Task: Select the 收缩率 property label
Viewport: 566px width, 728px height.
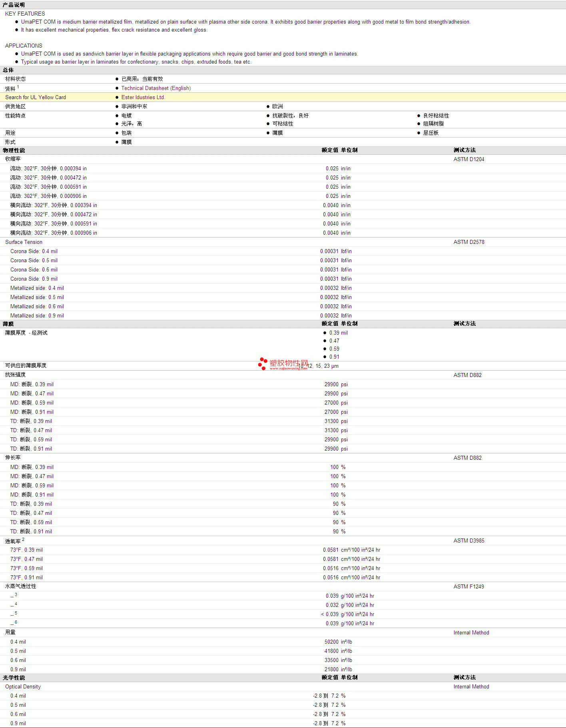Action: [13, 159]
